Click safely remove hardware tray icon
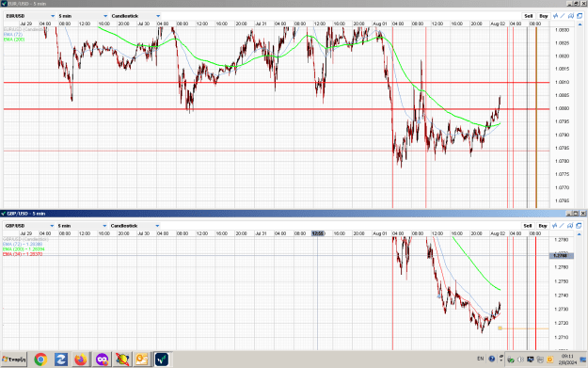The width and height of the screenshot is (588, 368). click(x=511, y=360)
